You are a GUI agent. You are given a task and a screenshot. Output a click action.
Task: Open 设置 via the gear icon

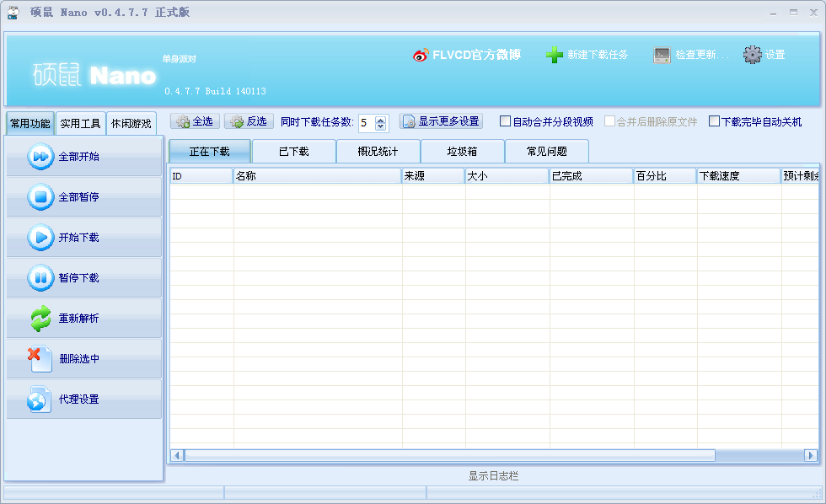tap(752, 55)
